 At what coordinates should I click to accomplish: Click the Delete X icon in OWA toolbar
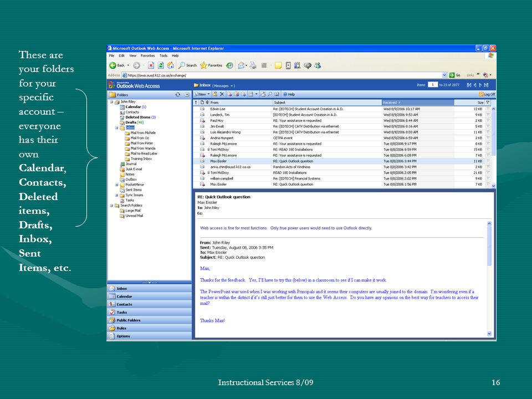coord(222,94)
